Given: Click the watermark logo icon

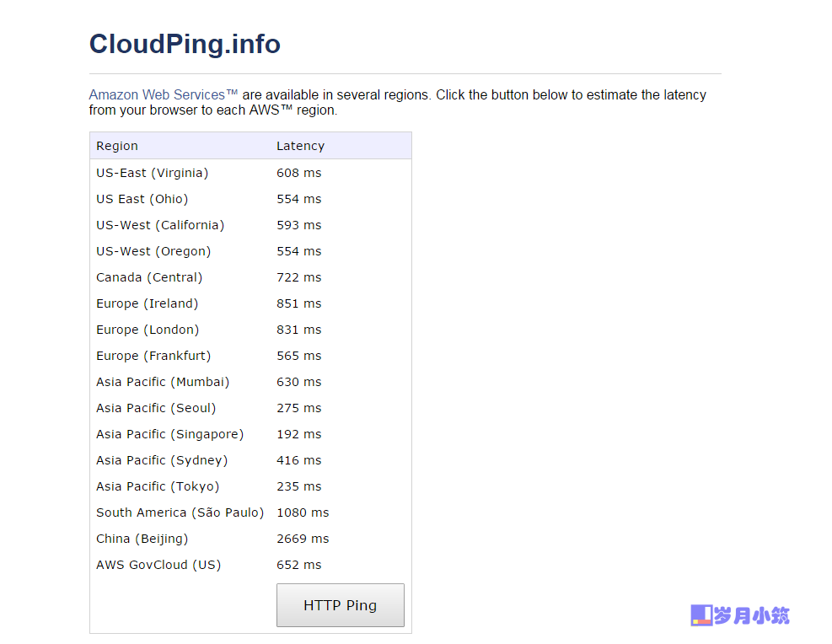Looking at the screenshot, I should [x=701, y=615].
